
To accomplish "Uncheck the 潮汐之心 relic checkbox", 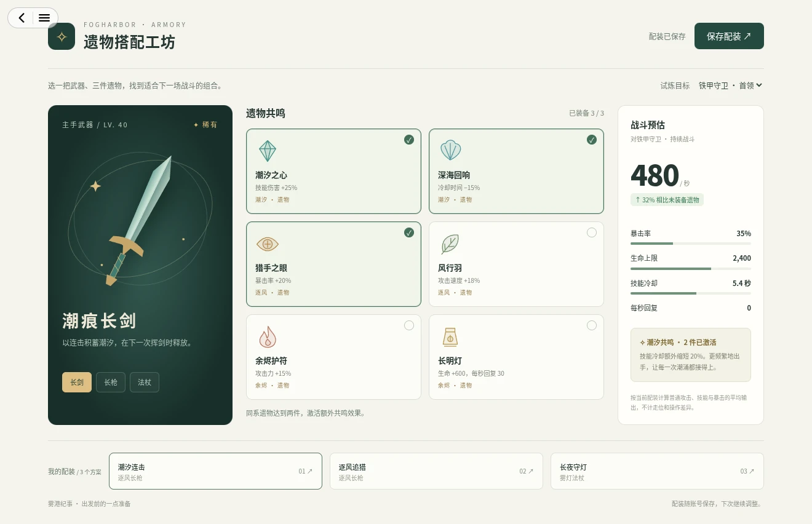I will point(409,140).
